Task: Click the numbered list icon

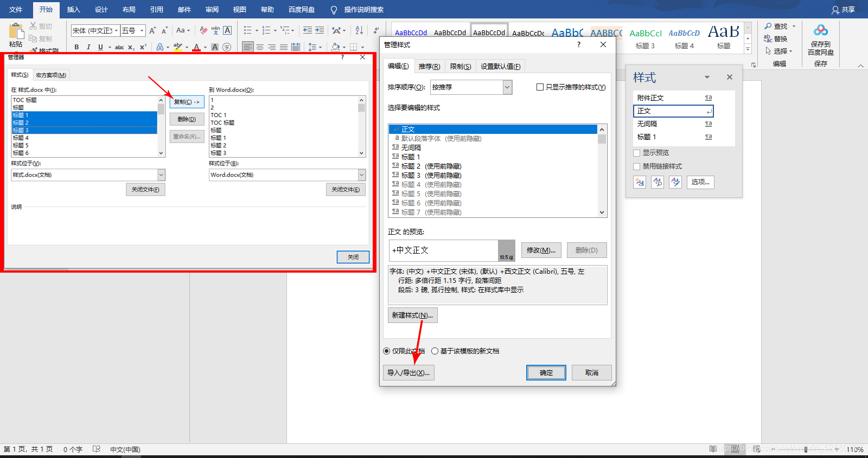Action: (x=266, y=30)
